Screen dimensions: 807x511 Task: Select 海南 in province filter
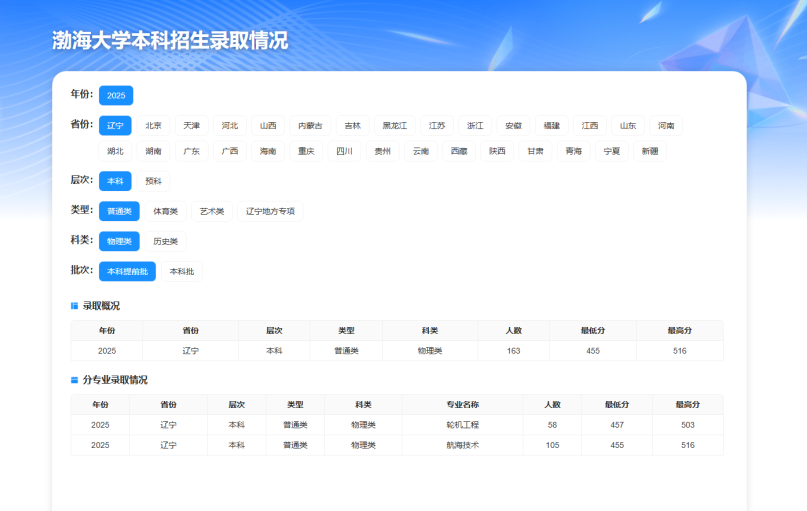[268, 151]
